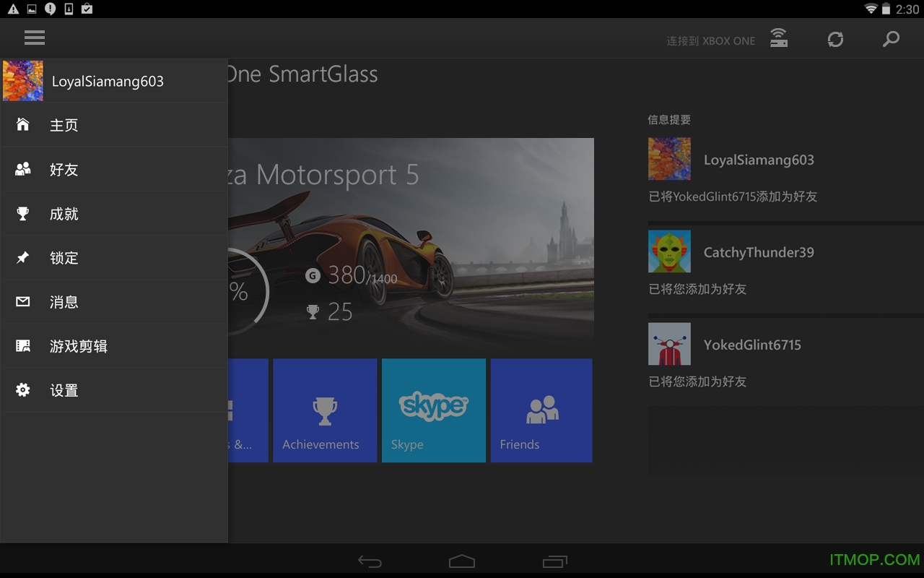Open search with the magnifier icon
Screen dimensions: 924x578
[892, 39]
